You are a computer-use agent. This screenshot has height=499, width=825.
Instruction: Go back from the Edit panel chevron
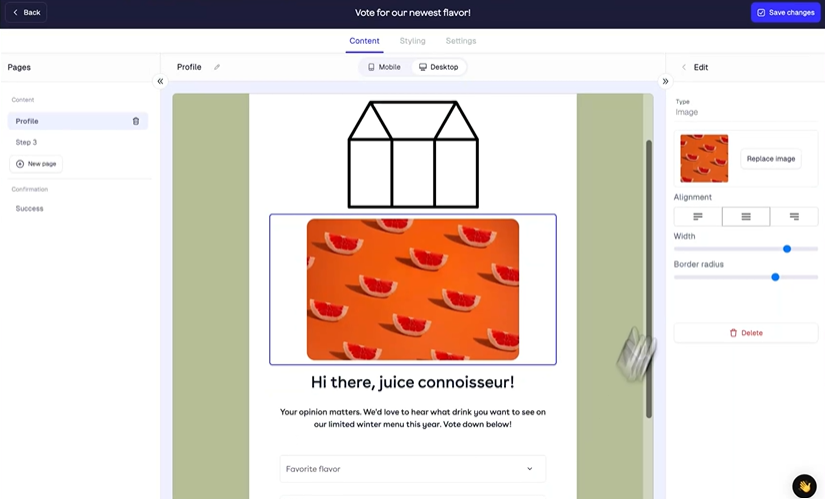[683, 67]
